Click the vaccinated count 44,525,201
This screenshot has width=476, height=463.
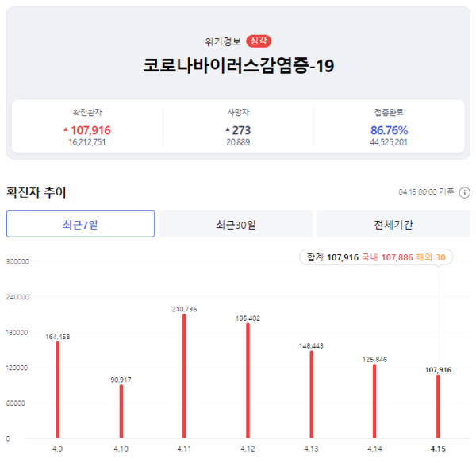(x=389, y=142)
